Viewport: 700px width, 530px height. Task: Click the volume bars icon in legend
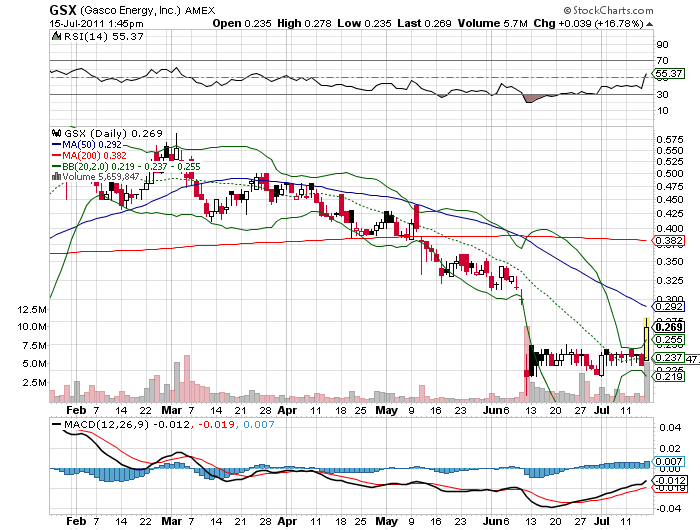tap(57, 177)
